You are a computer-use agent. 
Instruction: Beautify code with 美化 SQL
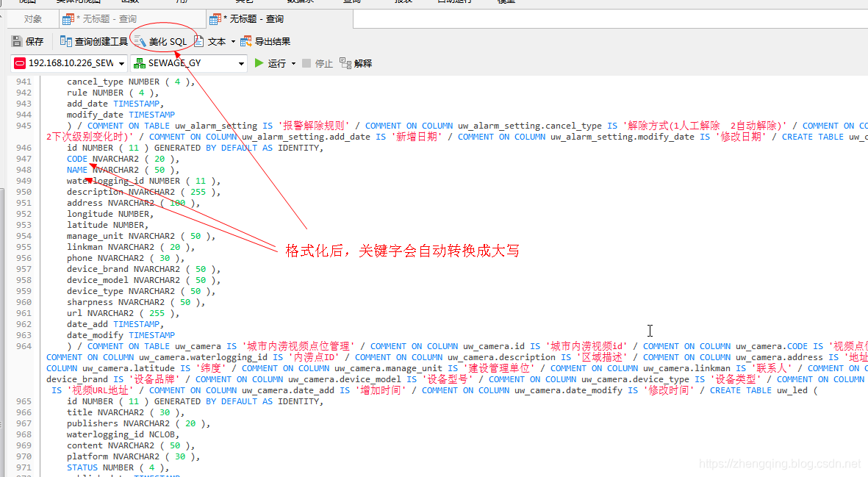[x=160, y=41]
